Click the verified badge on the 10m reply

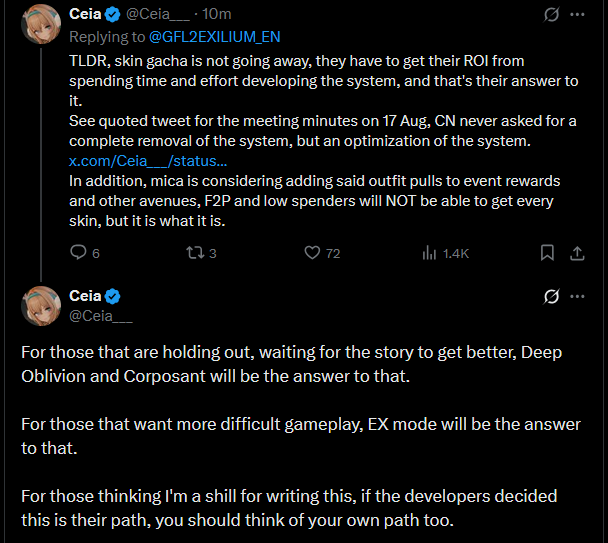pyautogui.click(x=113, y=14)
